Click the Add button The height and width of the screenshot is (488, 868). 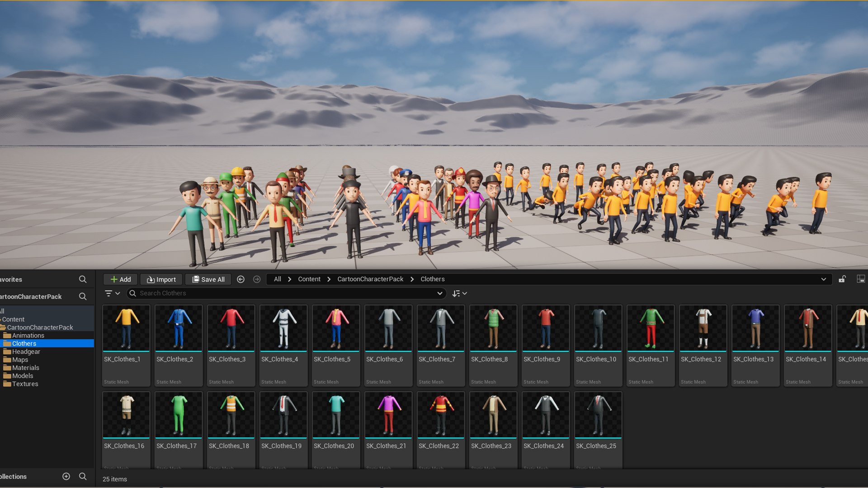121,279
